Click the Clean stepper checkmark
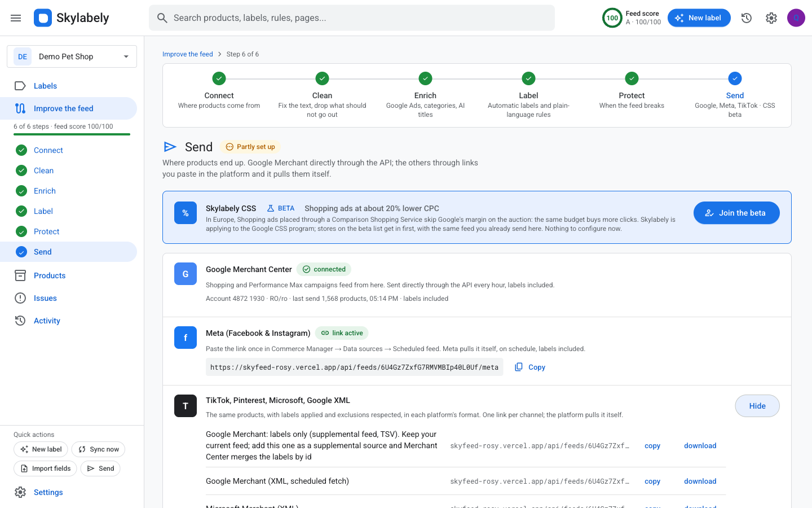812x508 pixels. point(322,78)
